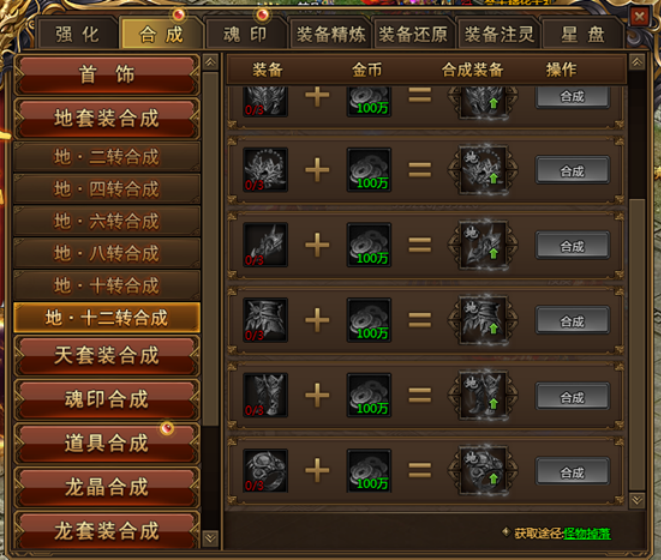Open the 装备精炼 tab
Image resolution: width=661 pixels, height=560 pixels.
(331, 35)
